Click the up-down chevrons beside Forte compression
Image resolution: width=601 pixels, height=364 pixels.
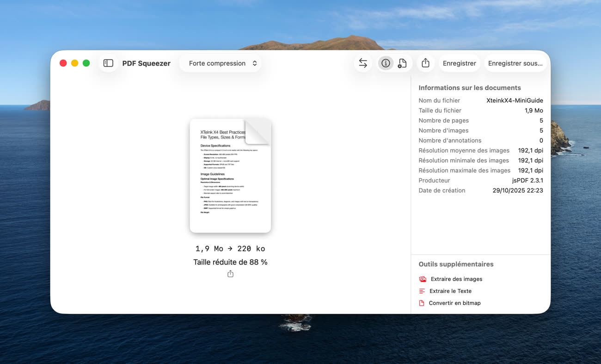click(255, 63)
